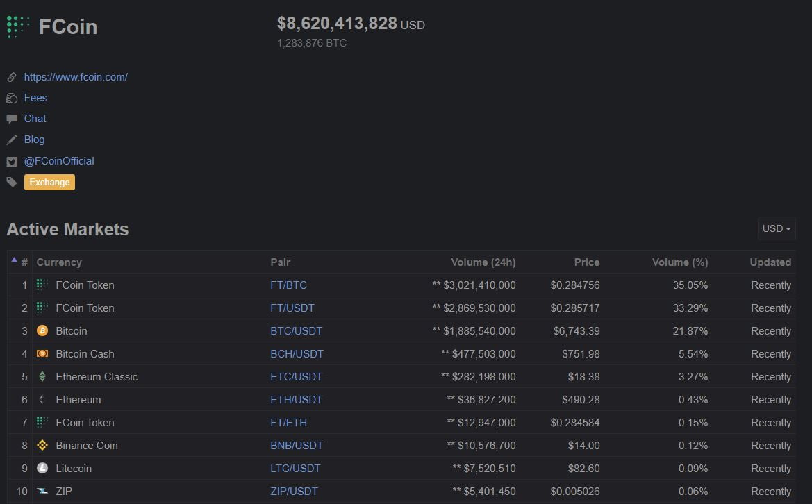Click the Litecoin currency name

coord(74,469)
